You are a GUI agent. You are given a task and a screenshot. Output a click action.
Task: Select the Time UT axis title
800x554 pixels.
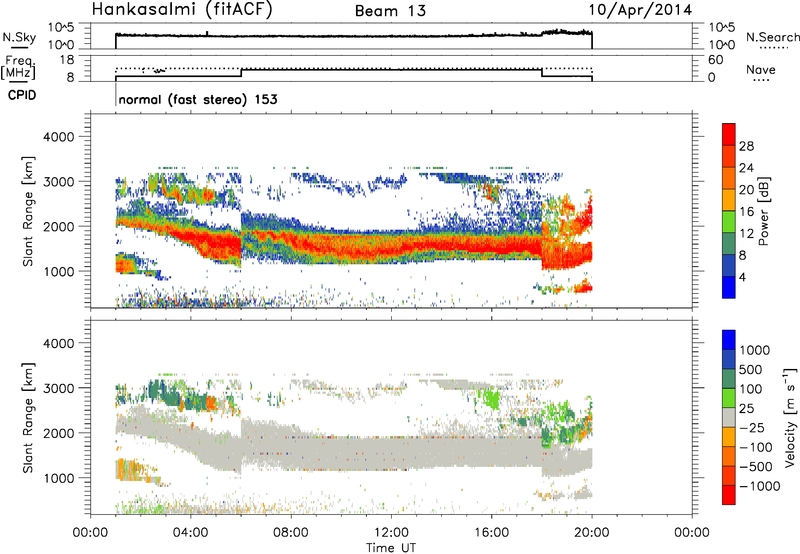(391, 548)
